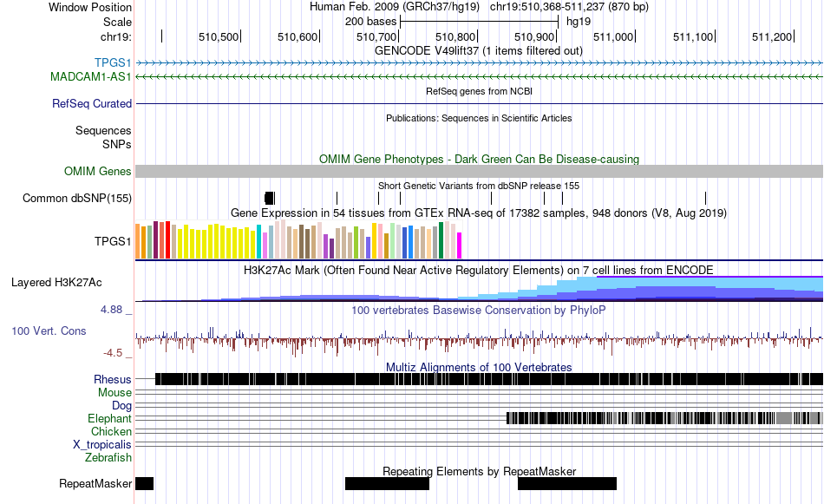Open the GTEx Gene Expression track title
The height and width of the screenshot is (504, 824).
(x=479, y=213)
